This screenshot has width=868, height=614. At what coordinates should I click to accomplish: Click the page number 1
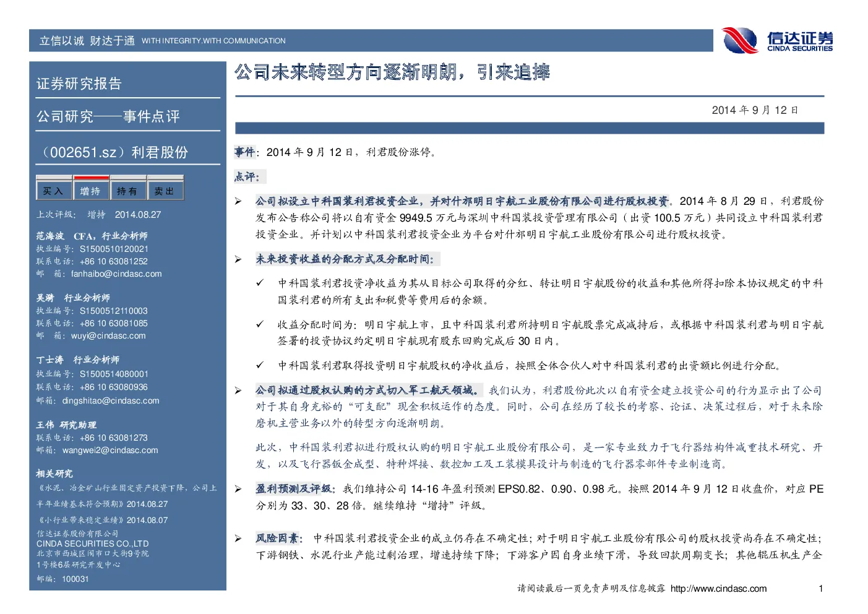(821, 589)
